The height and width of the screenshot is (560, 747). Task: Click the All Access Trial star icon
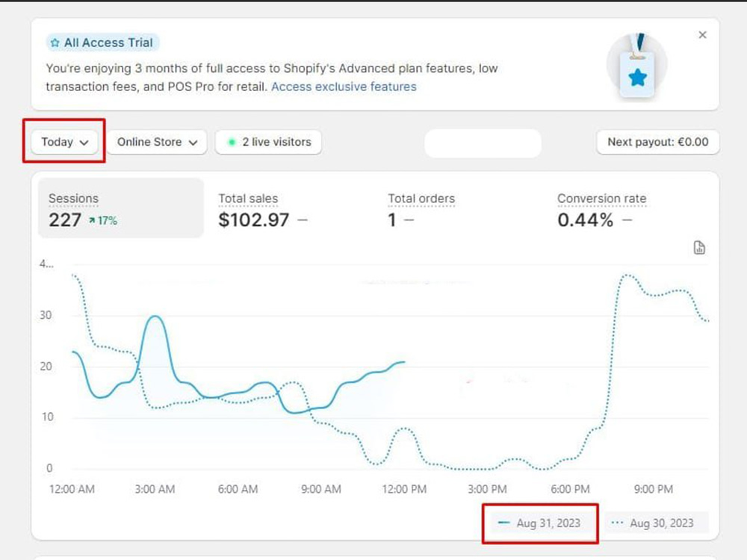(55, 43)
